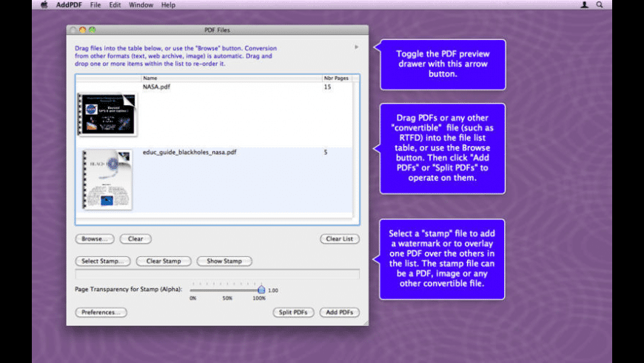Screen dimensions: 644x363
Task: Click the Clear List button
Action: (340, 239)
